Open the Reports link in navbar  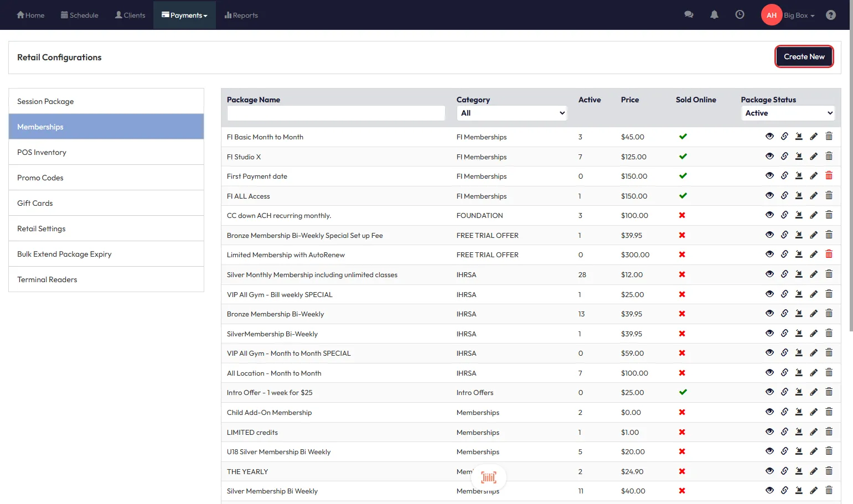point(241,15)
